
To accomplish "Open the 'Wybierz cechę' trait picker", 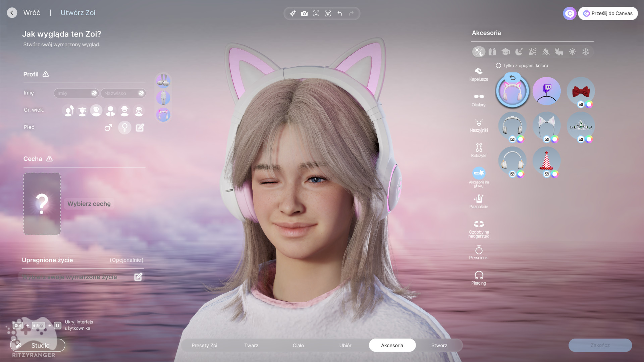I will pos(89,204).
